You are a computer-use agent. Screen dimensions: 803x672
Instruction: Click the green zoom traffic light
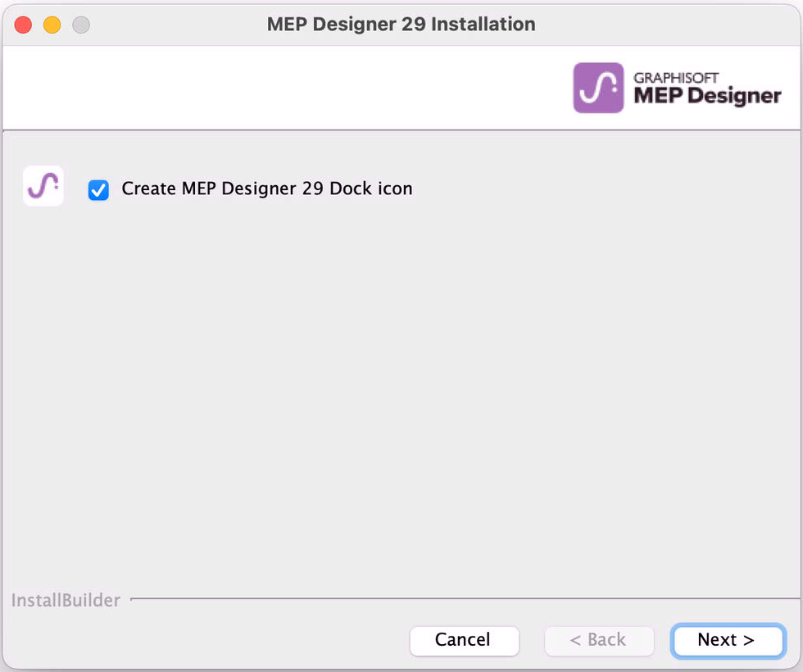79,25
